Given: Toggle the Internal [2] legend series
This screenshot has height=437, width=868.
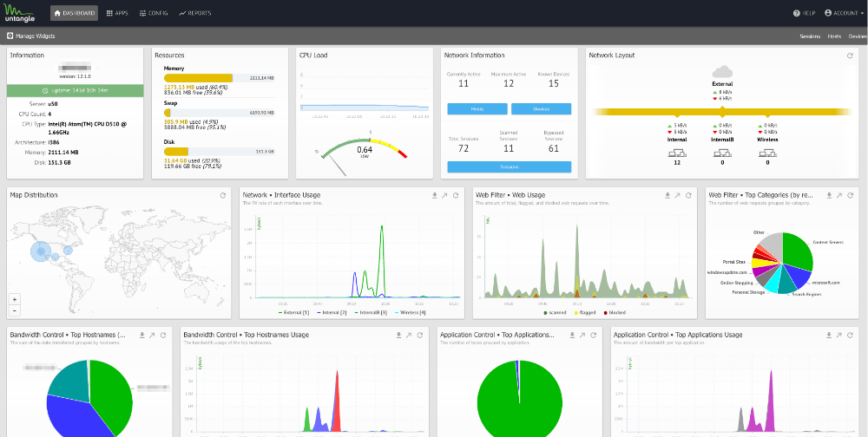Looking at the screenshot, I should click(332, 312).
